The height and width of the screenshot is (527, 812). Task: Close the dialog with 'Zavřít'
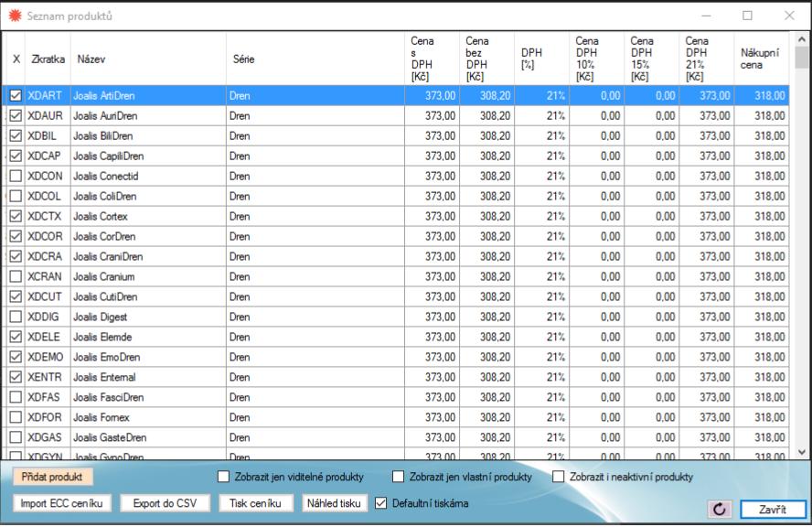[x=773, y=510]
